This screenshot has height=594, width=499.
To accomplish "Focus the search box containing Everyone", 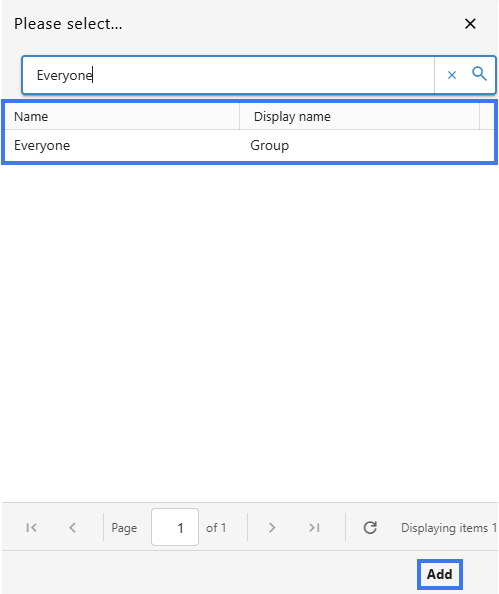I will pyautogui.click(x=228, y=75).
